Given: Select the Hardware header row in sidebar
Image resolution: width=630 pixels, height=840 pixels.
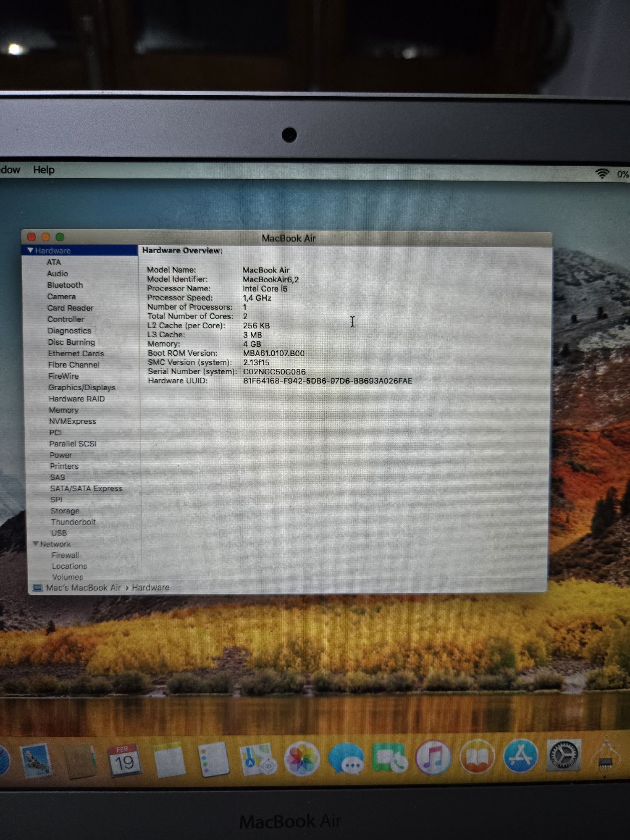Looking at the screenshot, I should (x=80, y=250).
